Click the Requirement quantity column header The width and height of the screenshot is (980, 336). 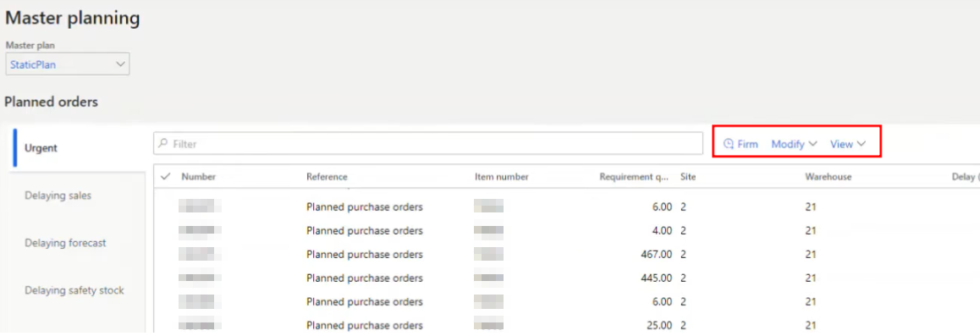635,177
